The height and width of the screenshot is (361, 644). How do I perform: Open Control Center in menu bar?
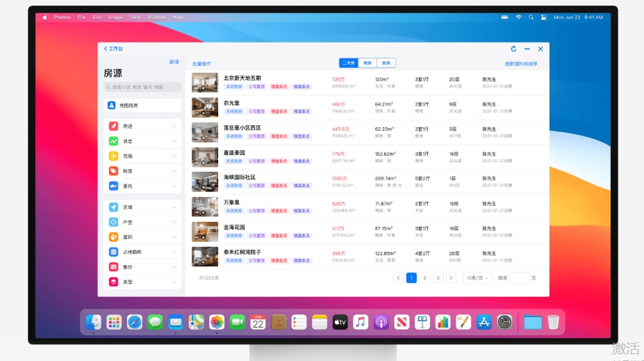coord(544,17)
